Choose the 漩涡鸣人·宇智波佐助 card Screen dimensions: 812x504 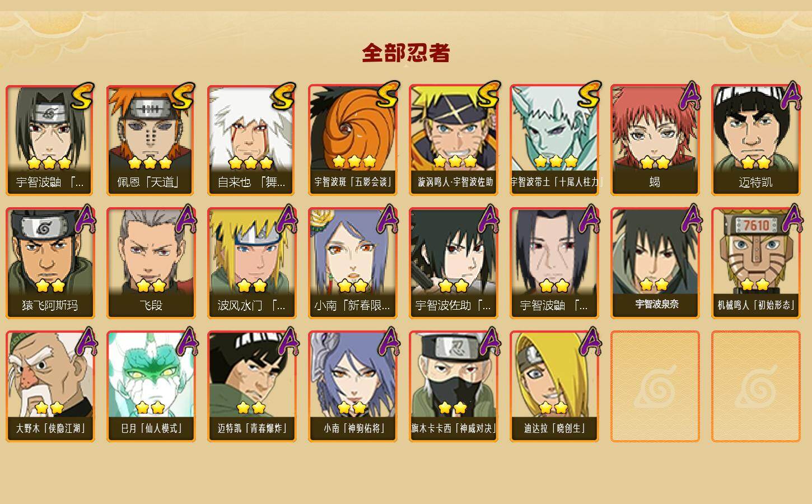[x=454, y=140]
